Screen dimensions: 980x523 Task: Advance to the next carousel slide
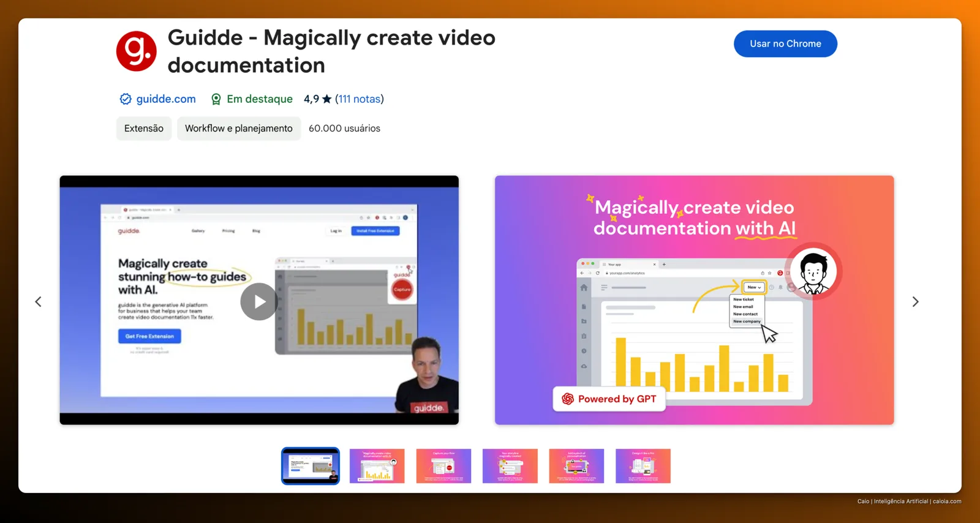tap(915, 301)
